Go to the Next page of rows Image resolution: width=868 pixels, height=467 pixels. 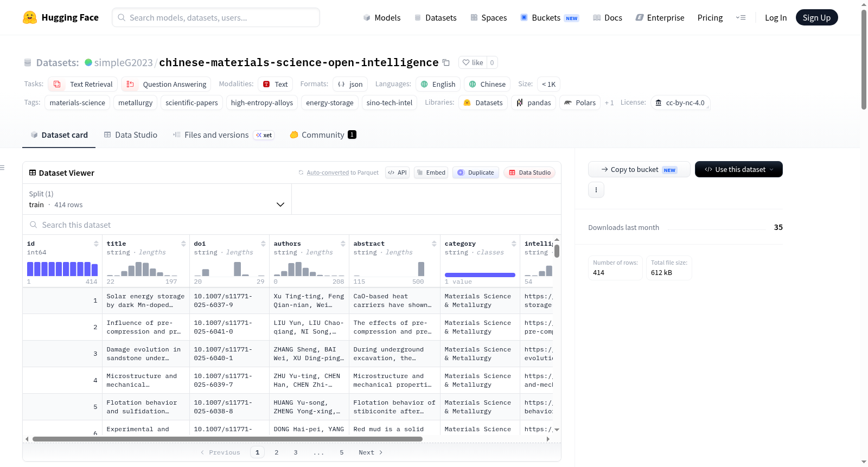point(371,452)
